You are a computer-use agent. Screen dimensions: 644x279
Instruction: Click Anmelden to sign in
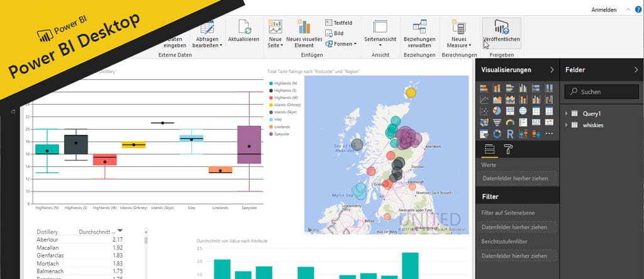604,9
